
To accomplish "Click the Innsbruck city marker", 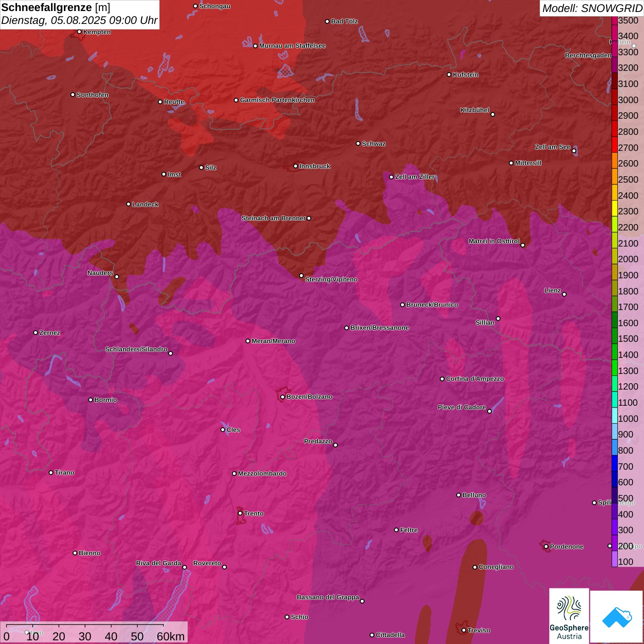I will tap(296, 166).
